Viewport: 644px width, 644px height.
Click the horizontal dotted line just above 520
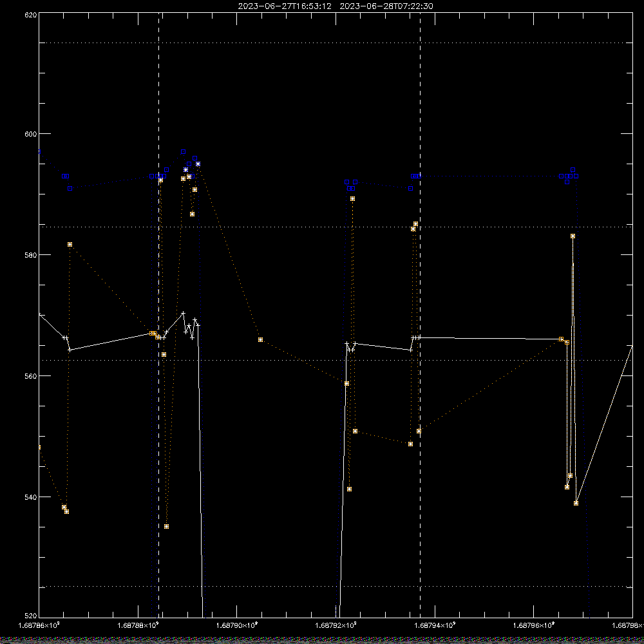[x=335, y=587]
